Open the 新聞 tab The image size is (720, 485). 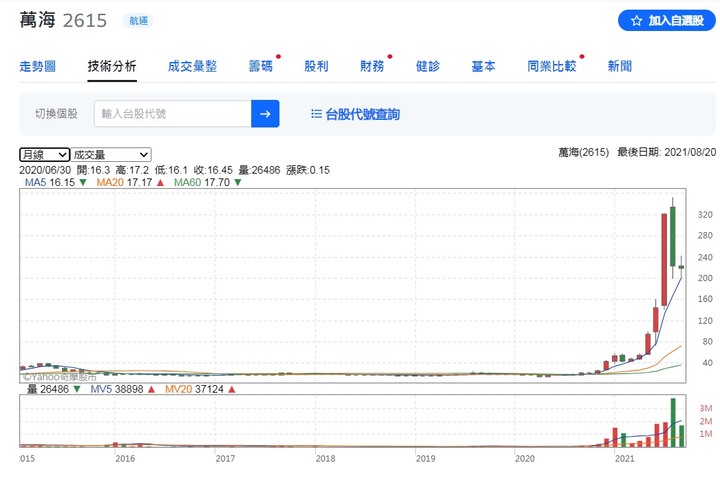coord(620,66)
